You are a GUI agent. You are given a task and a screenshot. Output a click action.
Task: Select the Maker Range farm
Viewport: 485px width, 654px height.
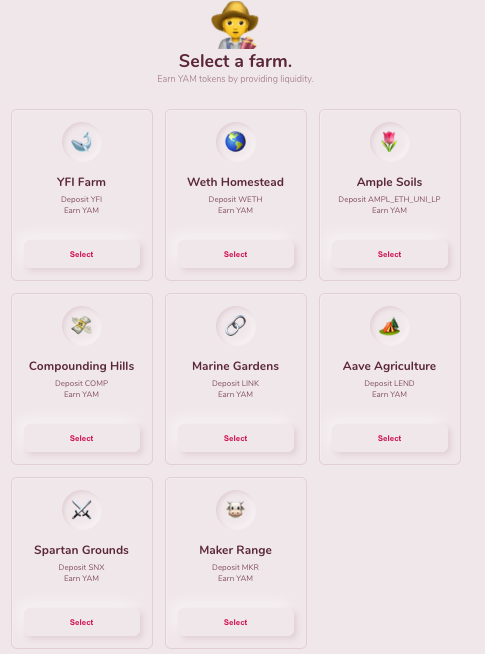point(236,622)
